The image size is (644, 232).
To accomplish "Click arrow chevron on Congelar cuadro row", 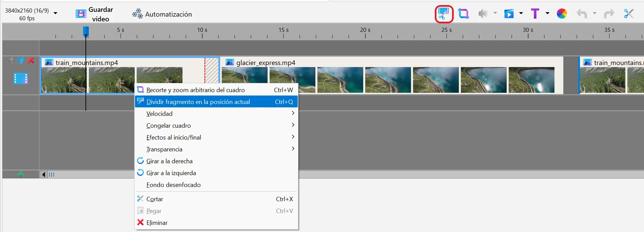I will point(293,125).
